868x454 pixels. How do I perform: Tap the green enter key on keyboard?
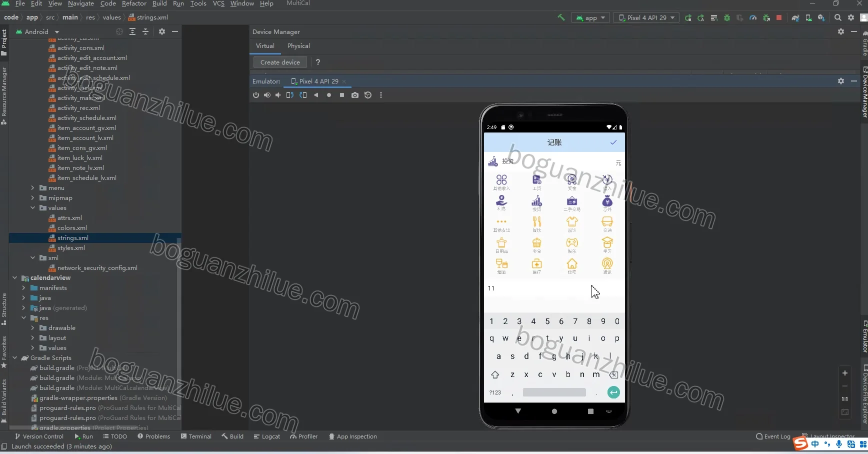click(613, 392)
